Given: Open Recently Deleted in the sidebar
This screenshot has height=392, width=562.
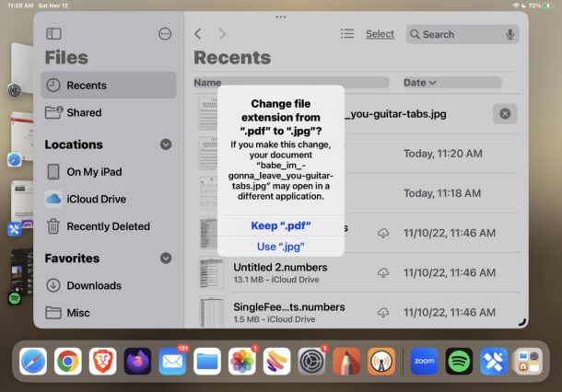Looking at the screenshot, I should pyautogui.click(x=108, y=225).
